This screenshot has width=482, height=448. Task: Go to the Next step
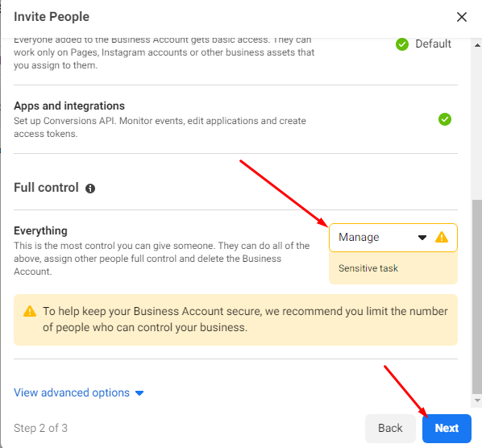tap(447, 429)
